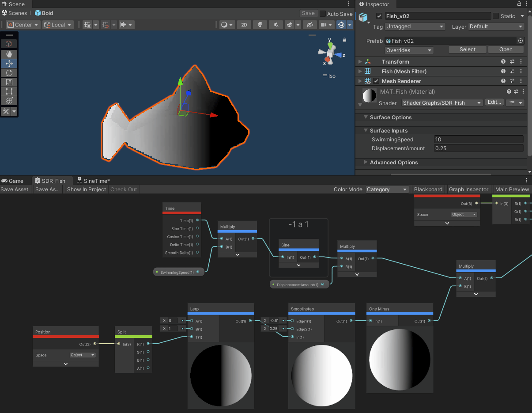The height and width of the screenshot is (413, 532).
Task: Choose the Rect Transform tool
Action: (9, 91)
